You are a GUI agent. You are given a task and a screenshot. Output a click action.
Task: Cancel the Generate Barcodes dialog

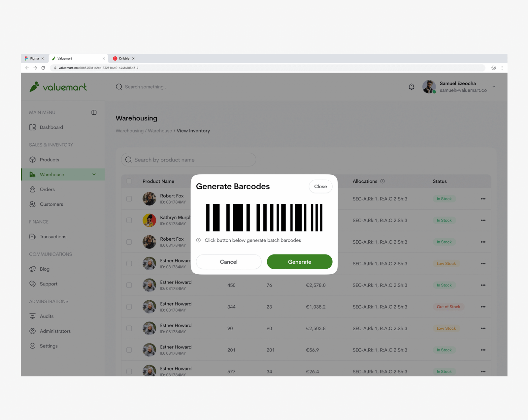click(228, 262)
